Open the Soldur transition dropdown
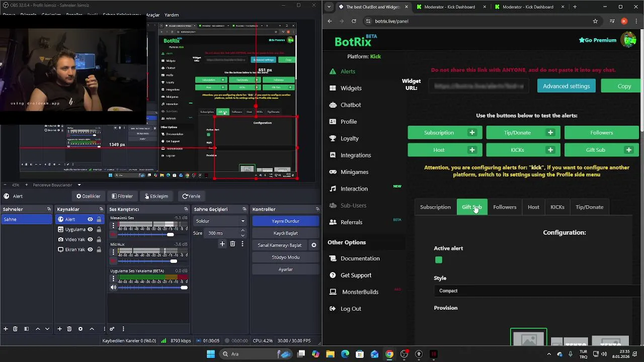This screenshot has height=362, width=644. pyautogui.click(x=220, y=221)
